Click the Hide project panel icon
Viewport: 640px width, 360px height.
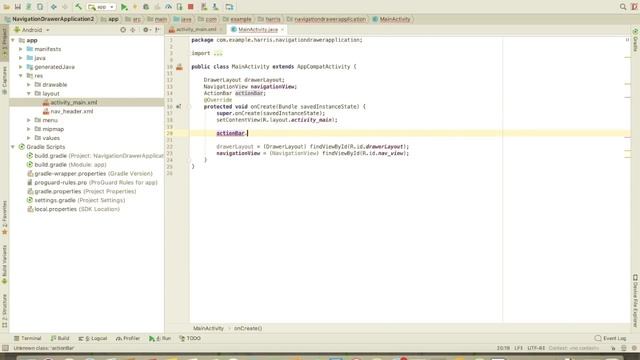click(158, 30)
